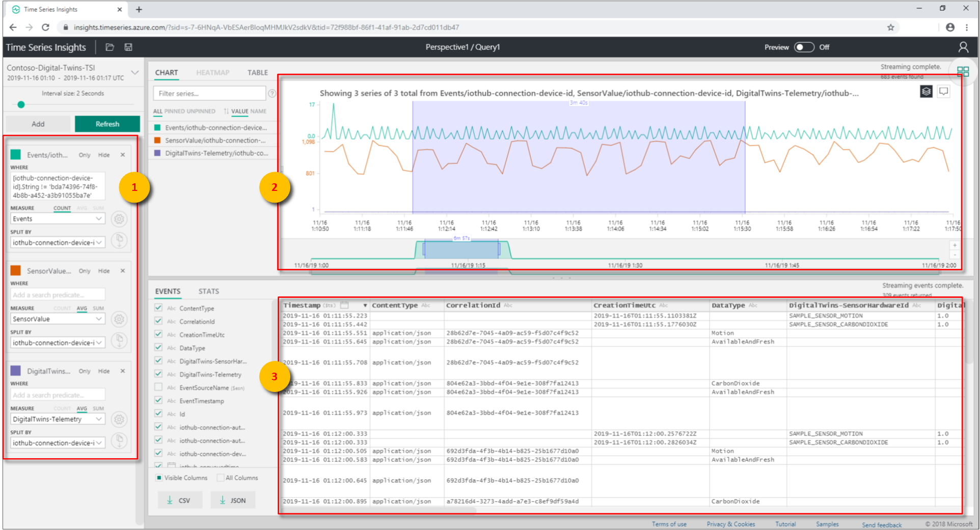
Task: Switch to HEATMAP tab
Action: 213,73
